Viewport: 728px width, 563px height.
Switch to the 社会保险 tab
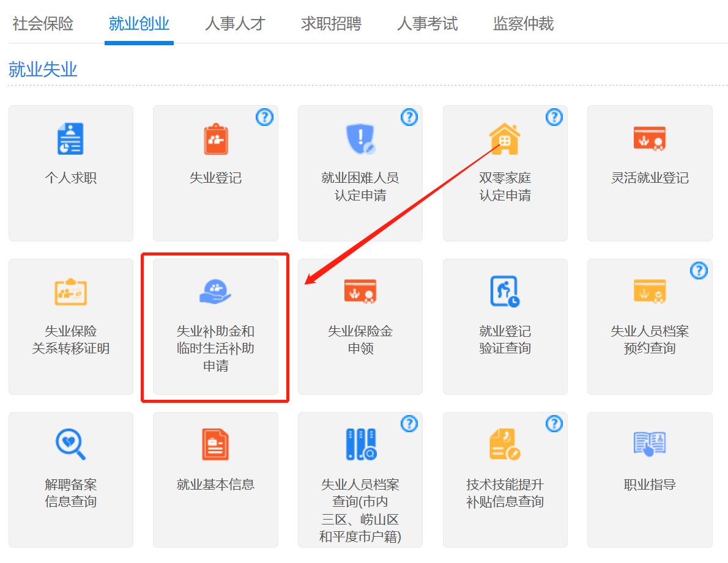pos(43,24)
